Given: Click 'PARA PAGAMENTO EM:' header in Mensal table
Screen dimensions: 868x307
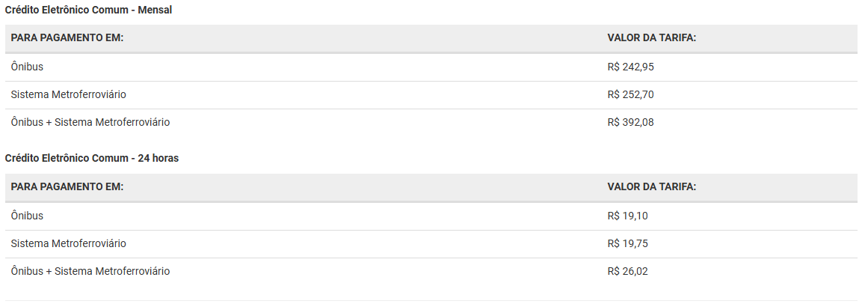Looking at the screenshot, I should pos(67,37).
